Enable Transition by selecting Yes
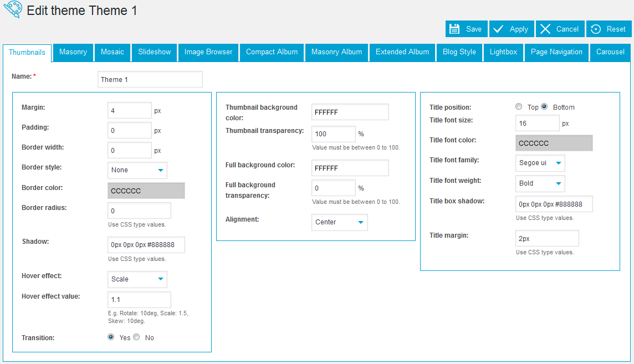The image size is (634, 364). tap(111, 337)
